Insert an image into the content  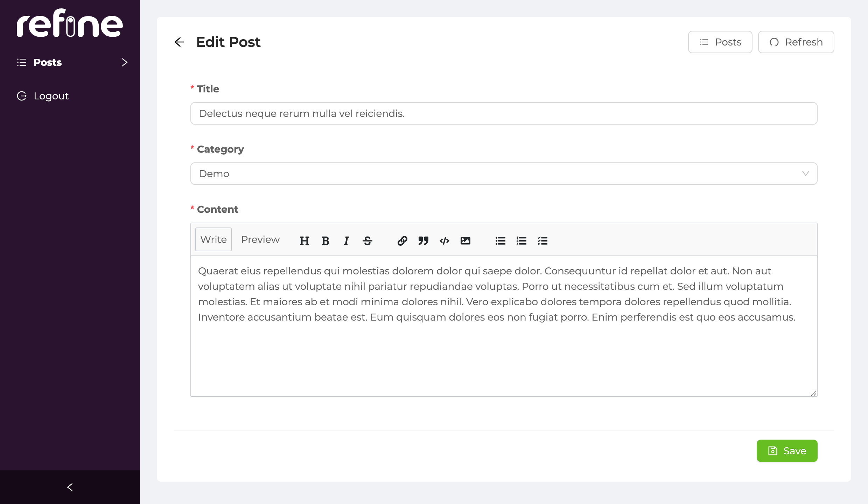click(465, 241)
